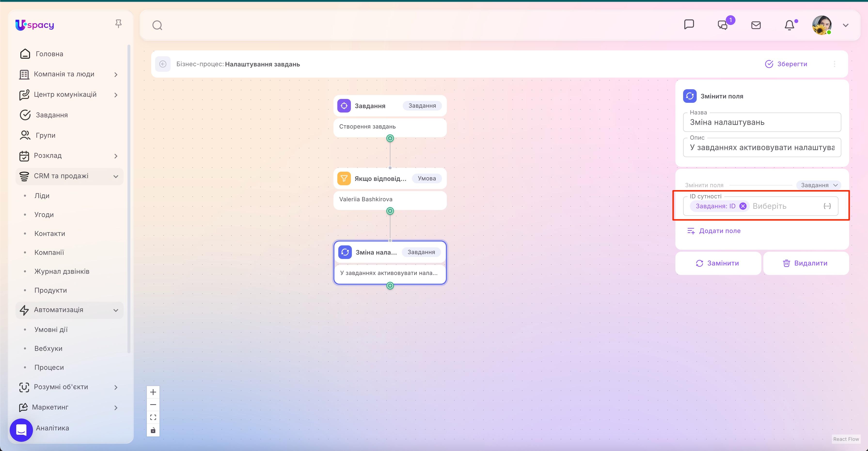
Task: Click the mail envelope icon in top bar
Action: click(756, 24)
